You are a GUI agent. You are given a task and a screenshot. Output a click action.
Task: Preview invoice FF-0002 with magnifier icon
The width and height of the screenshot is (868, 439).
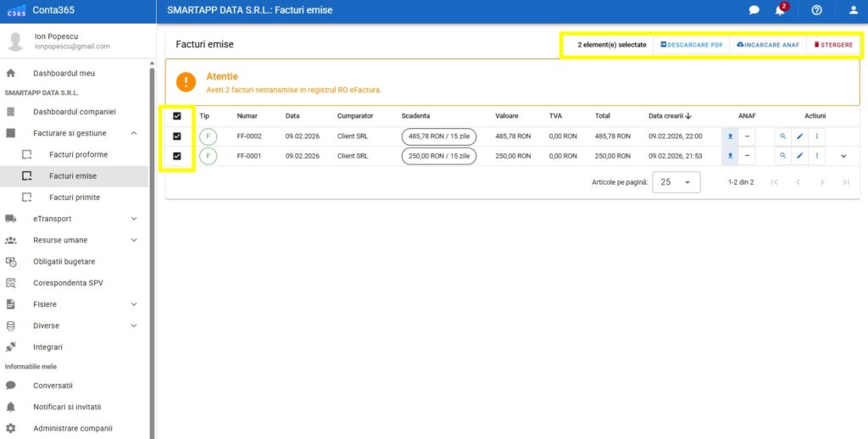[x=783, y=136]
